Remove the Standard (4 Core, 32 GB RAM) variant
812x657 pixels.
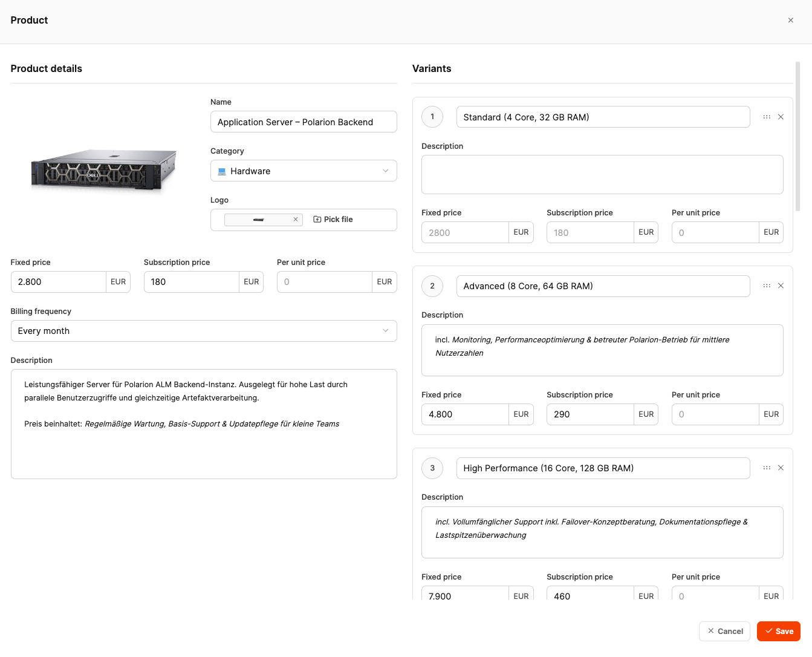[781, 117]
